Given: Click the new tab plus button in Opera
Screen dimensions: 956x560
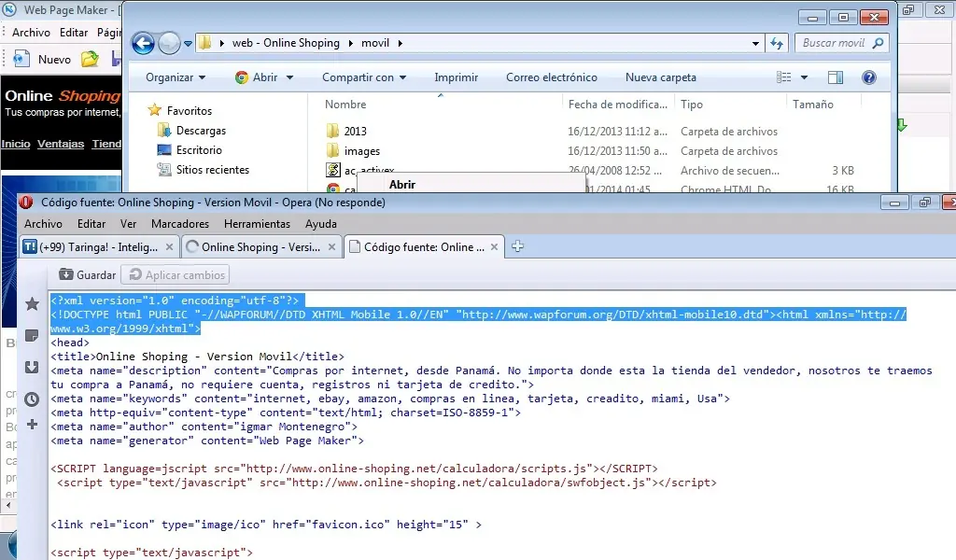Looking at the screenshot, I should 517,246.
